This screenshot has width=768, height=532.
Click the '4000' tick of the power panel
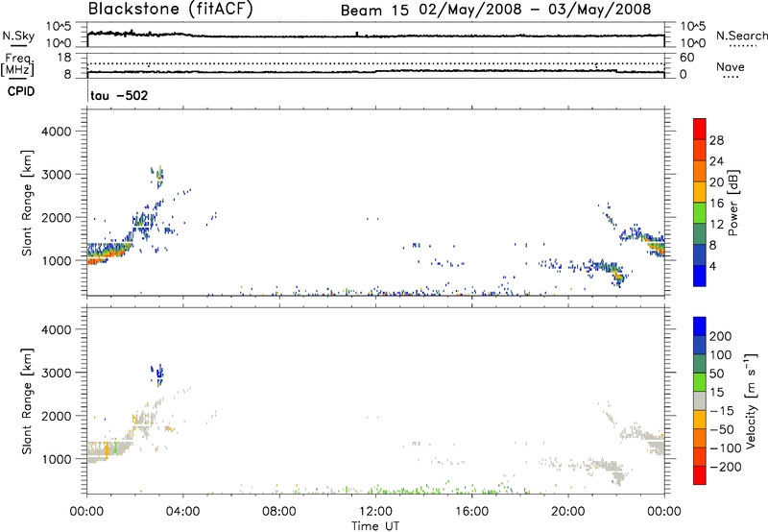pyautogui.click(x=56, y=132)
